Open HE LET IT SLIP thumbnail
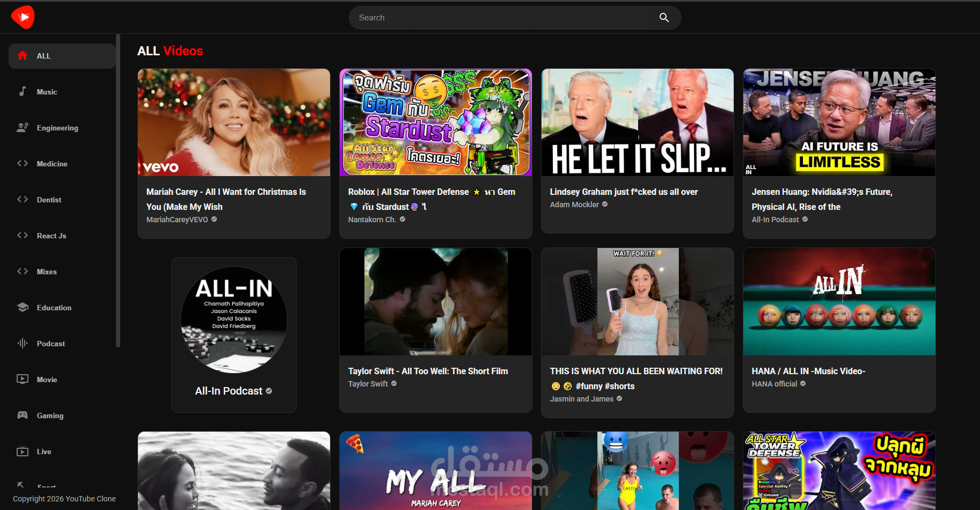Viewport: 980px width, 510px height. pos(638,122)
